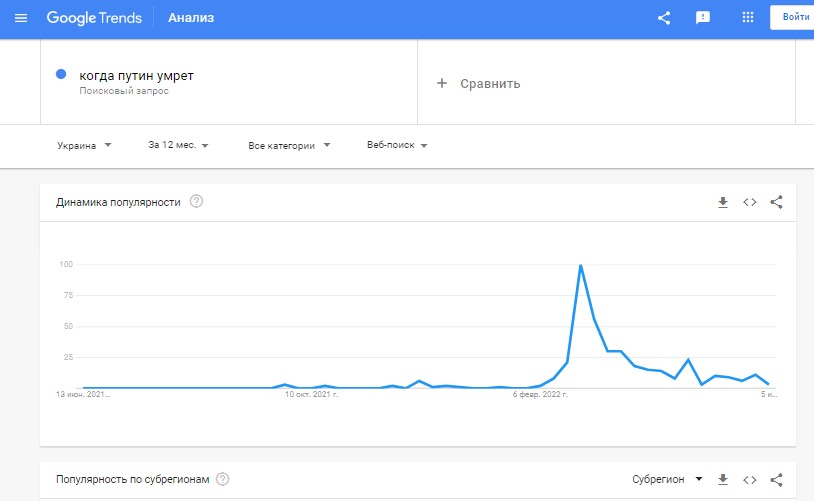Open the send feedback icon

point(702,18)
